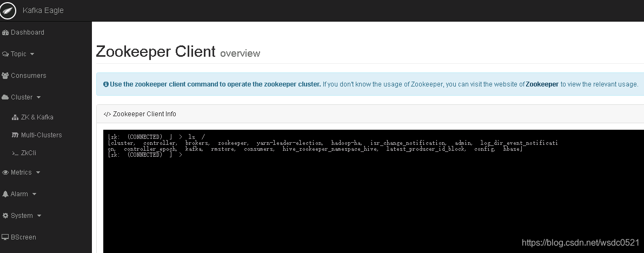Click 'hive_zookeeper_namespace_hive' in output
This screenshot has height=253, width=644.
[330, 149]
